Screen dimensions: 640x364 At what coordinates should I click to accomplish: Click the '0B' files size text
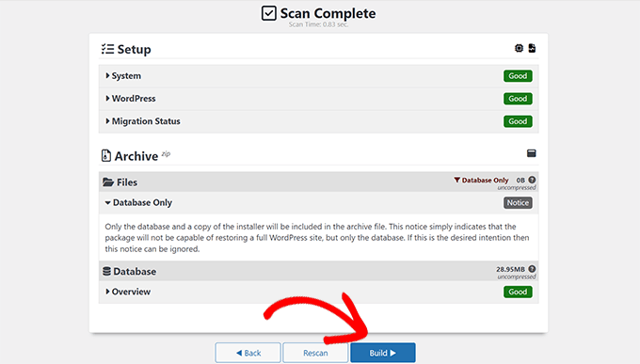(520, 180)
